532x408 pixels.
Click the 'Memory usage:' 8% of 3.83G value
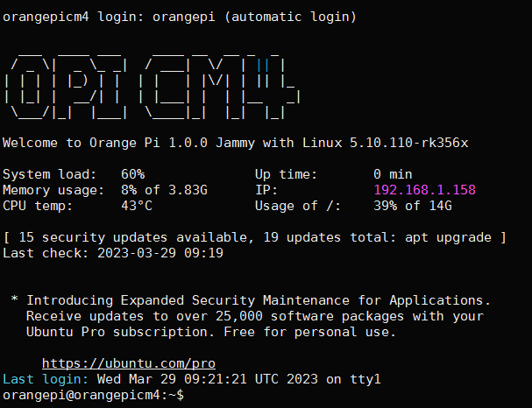164,190
